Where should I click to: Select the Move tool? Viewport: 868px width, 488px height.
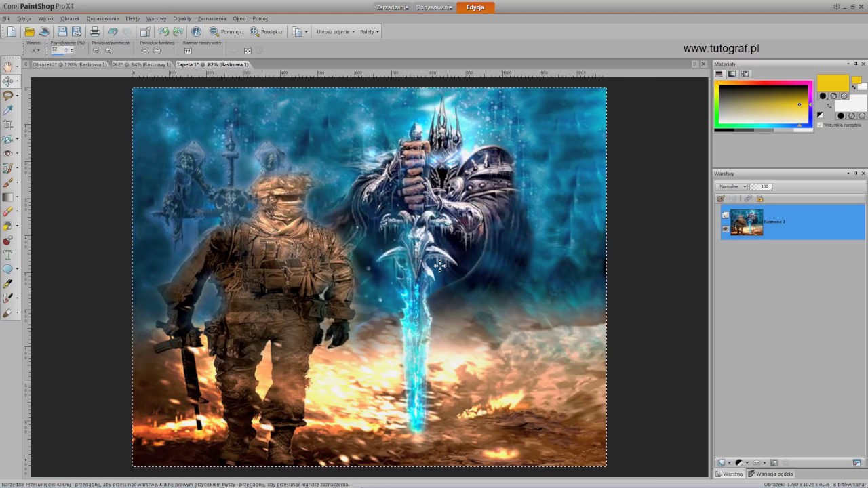click(8, 81)
